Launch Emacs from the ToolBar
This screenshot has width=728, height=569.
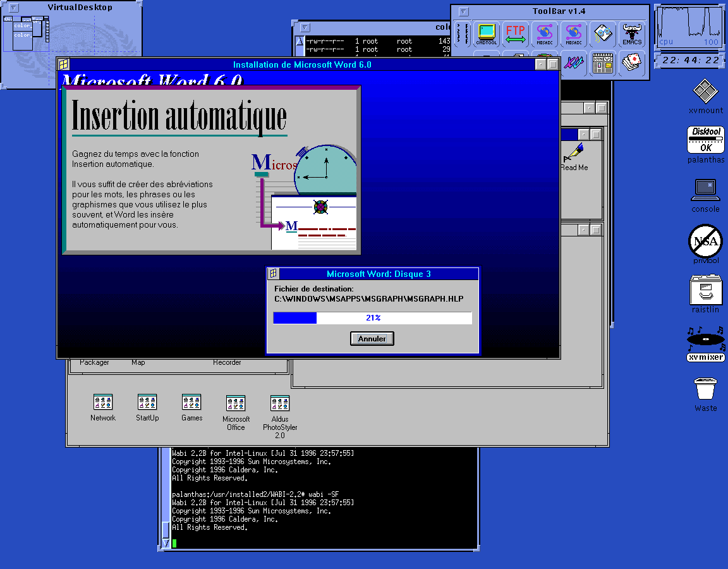(632, 34)
